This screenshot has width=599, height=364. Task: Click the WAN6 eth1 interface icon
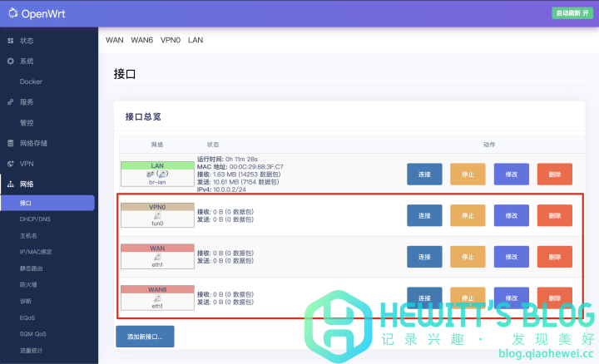157,298
